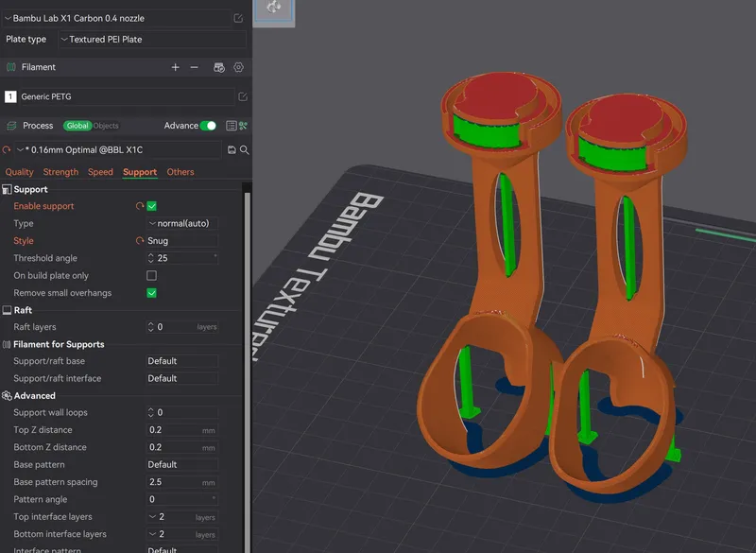Open the parameter table list icon
Screen dimensions: 756x553
[231, 126]
